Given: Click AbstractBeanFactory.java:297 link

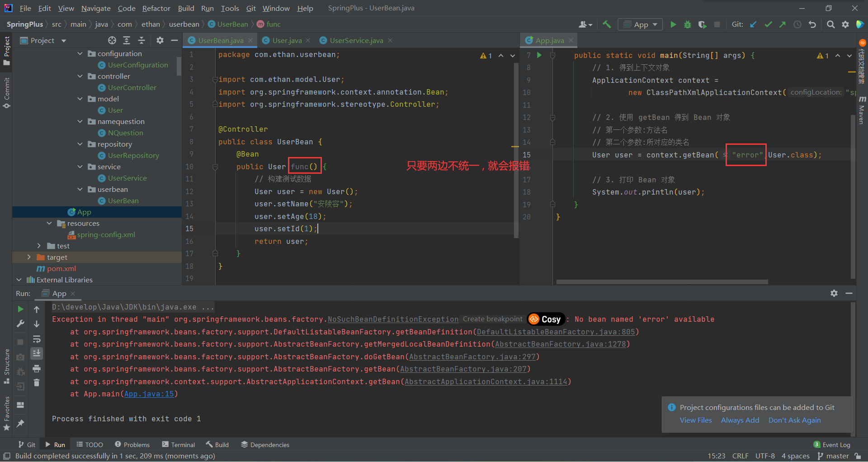Looking at the screenshot, I should (x=472, y=357).
